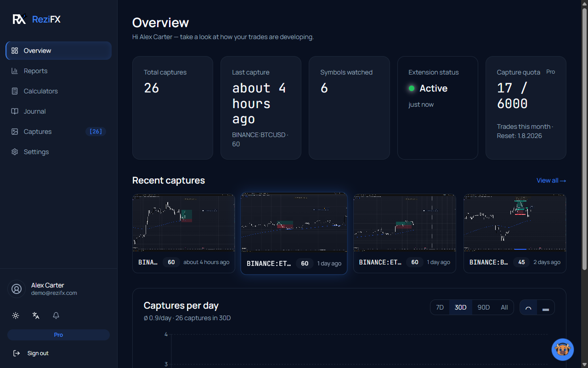Switch to bar chart view

(x=546, y=308)
